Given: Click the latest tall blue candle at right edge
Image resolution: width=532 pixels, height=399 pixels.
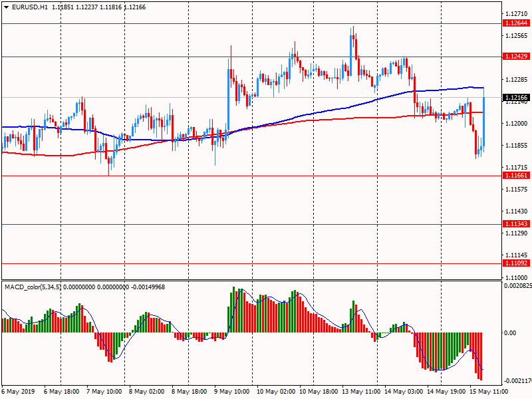Looking at the screenshot, I should 483,123.
